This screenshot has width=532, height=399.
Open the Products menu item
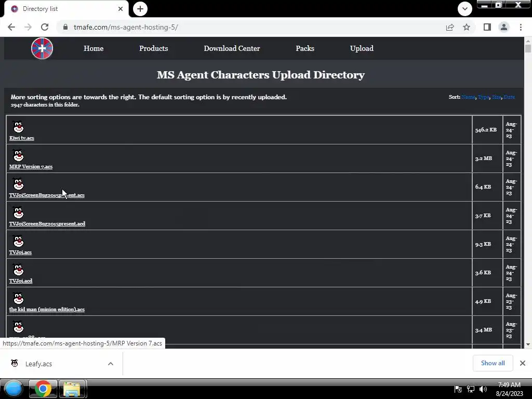tap(153, 48)
